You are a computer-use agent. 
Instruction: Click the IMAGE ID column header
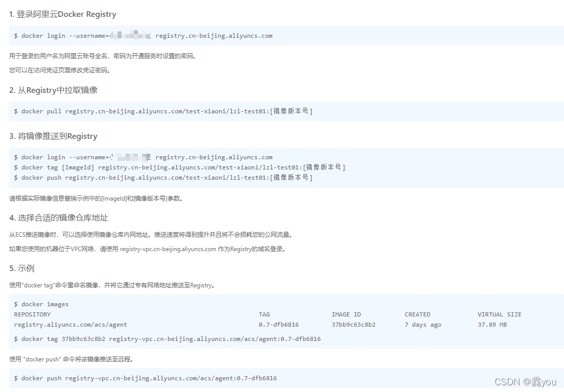click(346, 314)
